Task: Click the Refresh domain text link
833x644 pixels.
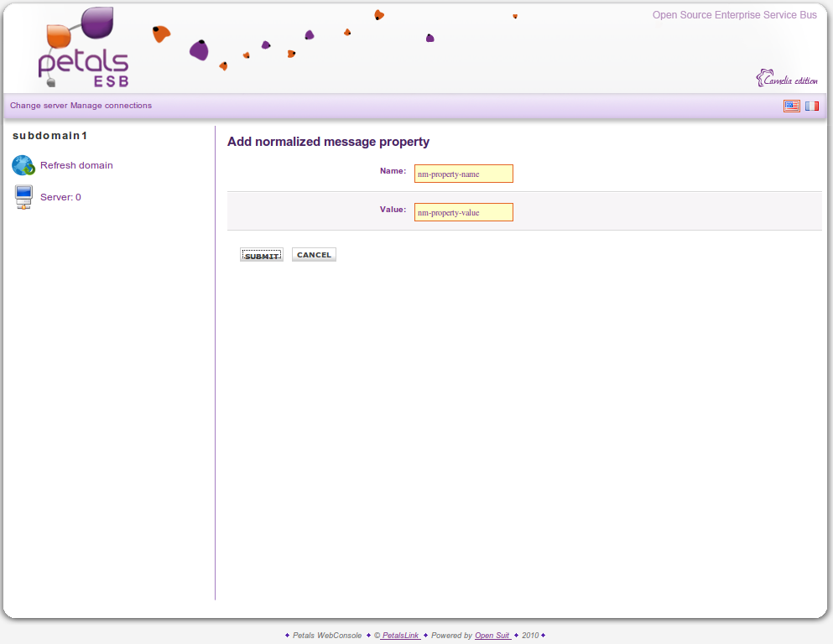Action: (76, 165)
